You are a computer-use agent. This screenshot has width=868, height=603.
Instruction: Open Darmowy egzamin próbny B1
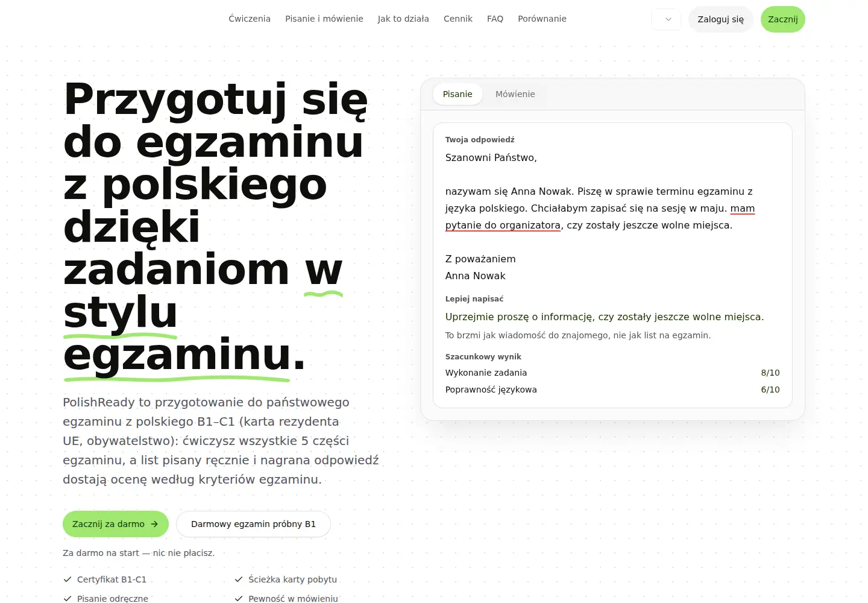pyautogui.click(x=253, y=524)
